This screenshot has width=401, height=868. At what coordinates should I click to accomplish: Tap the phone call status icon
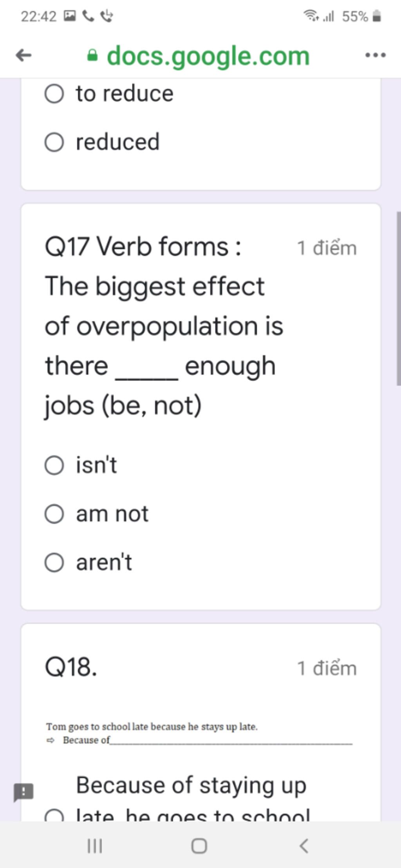click(88, 16)
